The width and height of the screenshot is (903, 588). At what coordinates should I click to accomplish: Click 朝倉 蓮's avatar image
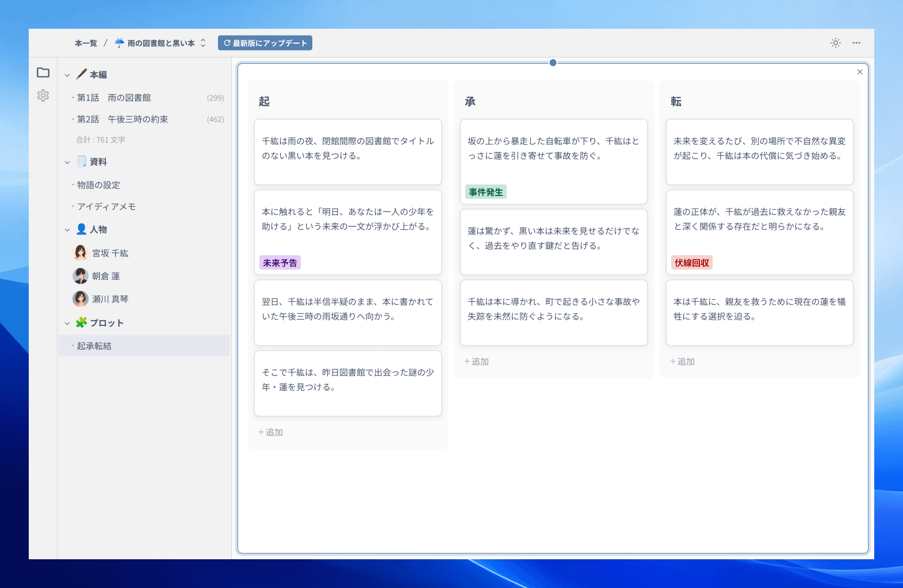click(81, 276)
